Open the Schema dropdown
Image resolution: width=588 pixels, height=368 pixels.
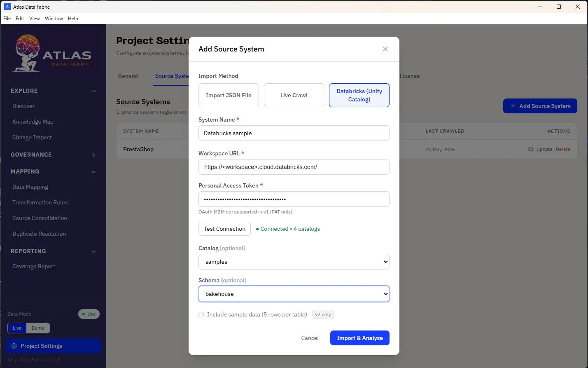point(294,294)
